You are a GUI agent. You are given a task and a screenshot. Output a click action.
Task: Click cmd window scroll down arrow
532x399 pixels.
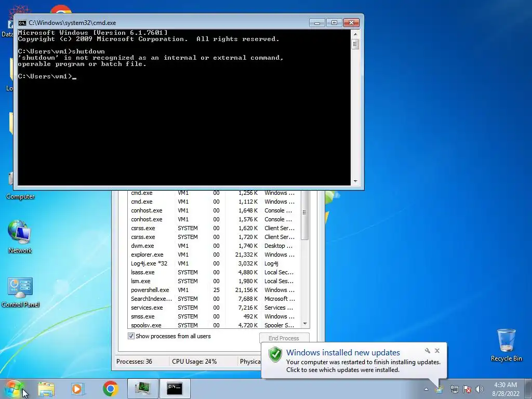355,181
